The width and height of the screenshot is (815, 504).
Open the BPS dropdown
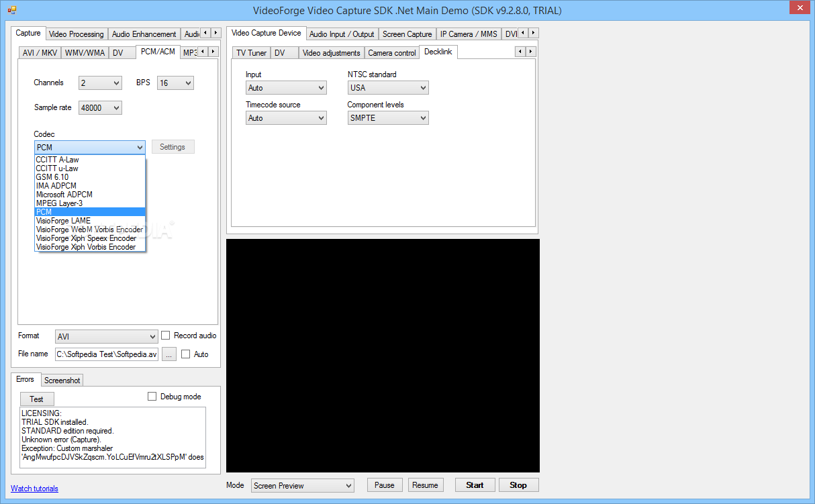pos(175,83)
